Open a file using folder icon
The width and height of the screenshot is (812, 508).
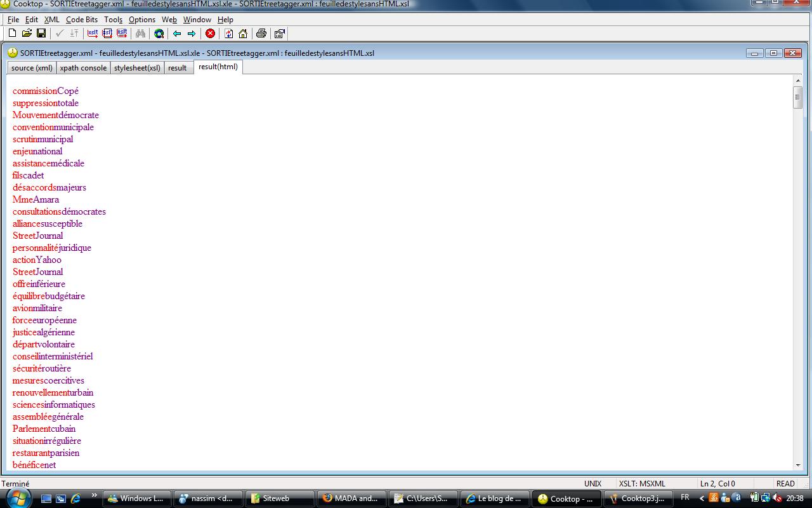[x=27, y=33]
